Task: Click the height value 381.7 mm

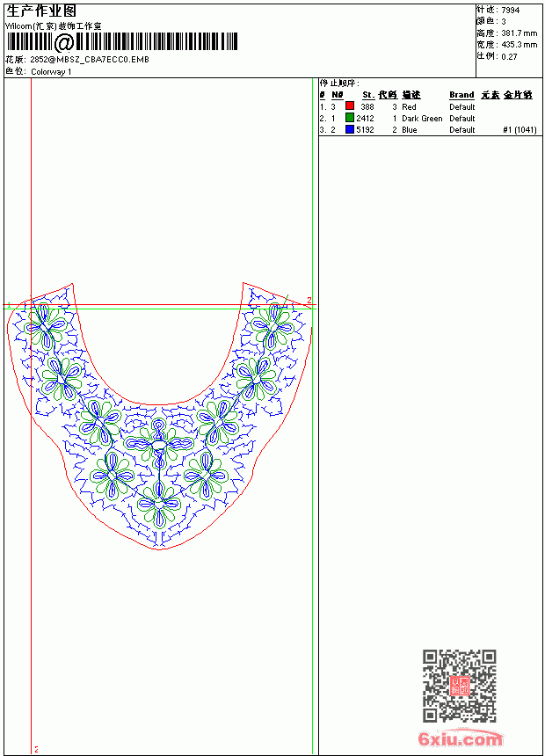Action: (x=519, y=33)
